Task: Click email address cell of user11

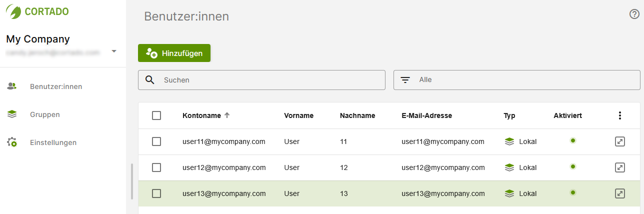Action: (443, 141)
